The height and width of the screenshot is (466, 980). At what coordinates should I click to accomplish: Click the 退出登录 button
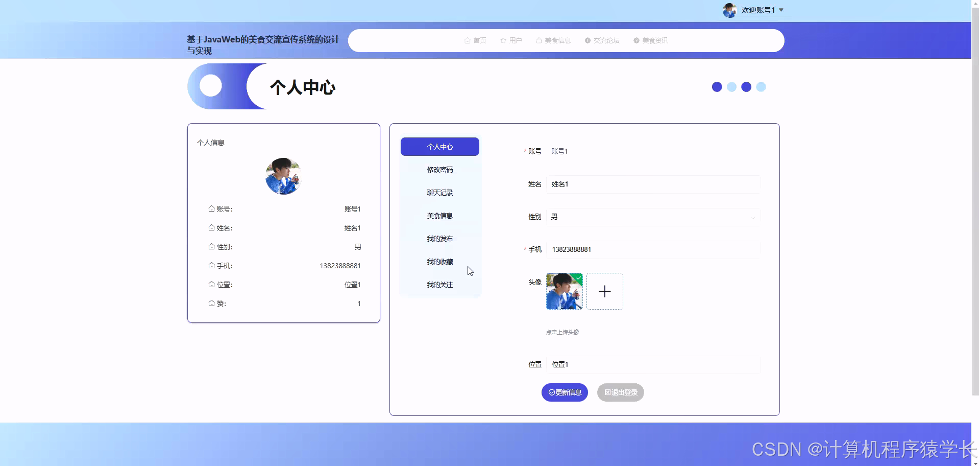[621, 392]
